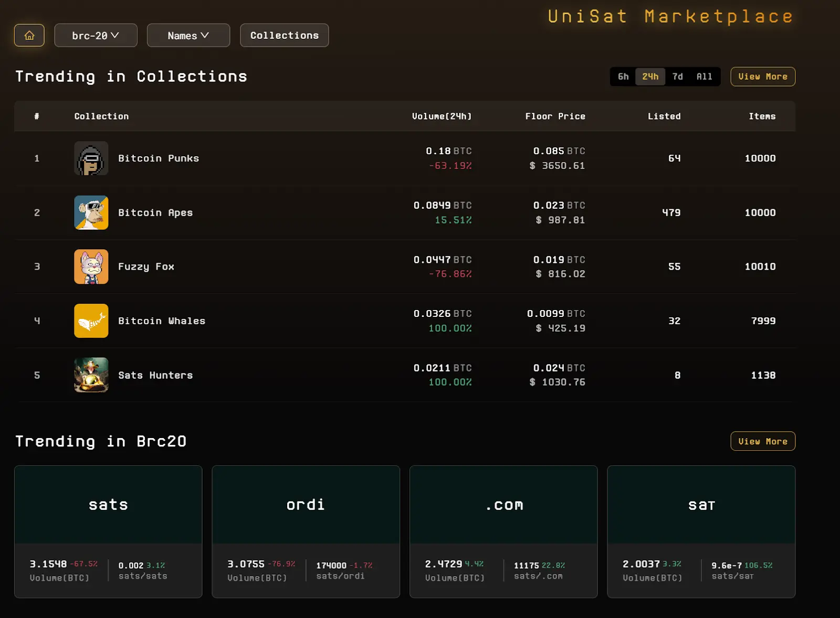
Task: Select the 24h time range
Action: [x=650, y=77]
